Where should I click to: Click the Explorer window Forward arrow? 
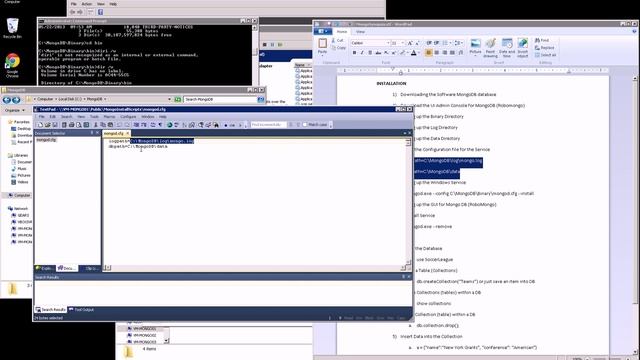[x=16, y=100]
